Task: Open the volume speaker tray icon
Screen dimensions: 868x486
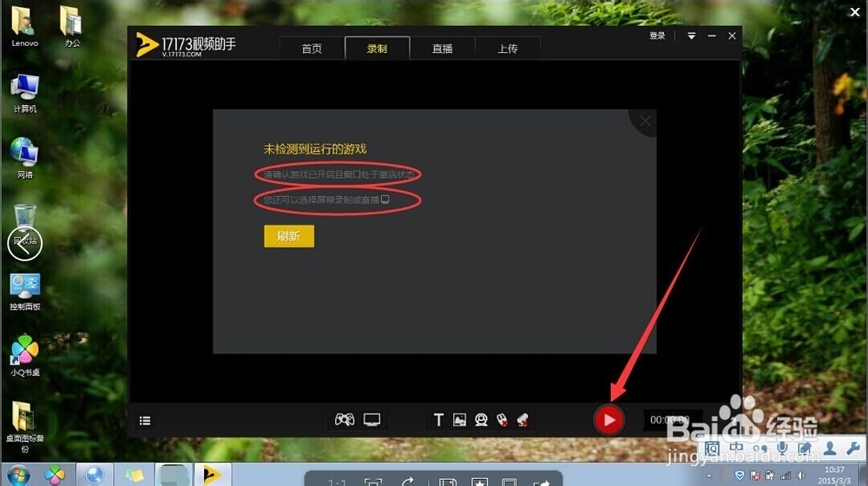Action: pyautogui.click(x=801, y=476)
